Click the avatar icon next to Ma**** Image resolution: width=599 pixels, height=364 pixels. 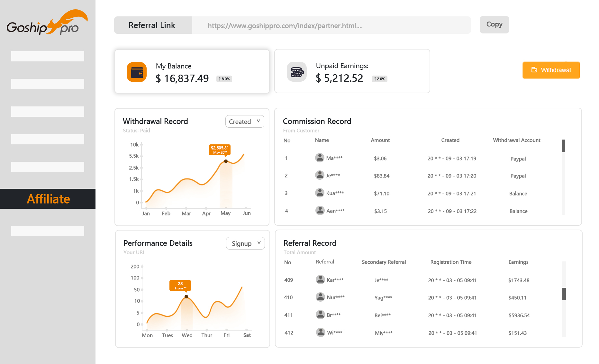320,158
